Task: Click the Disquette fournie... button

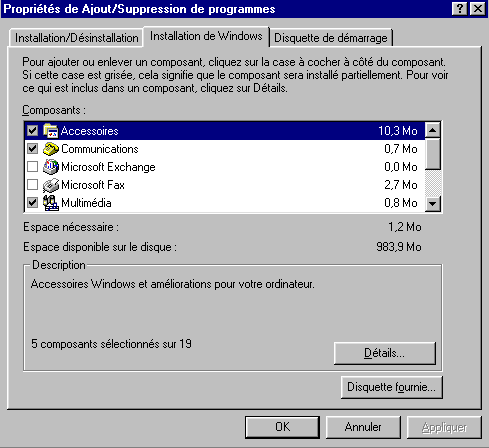Action: [392, 387]
